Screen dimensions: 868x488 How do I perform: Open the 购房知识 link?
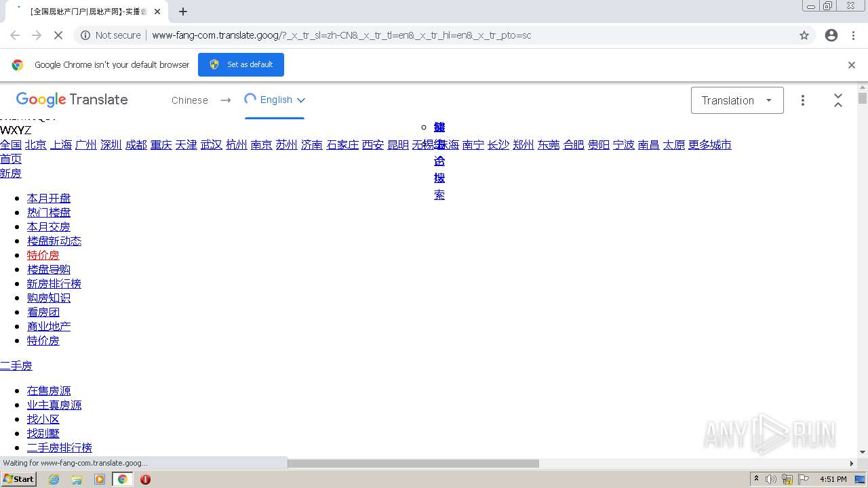point(49,298)
